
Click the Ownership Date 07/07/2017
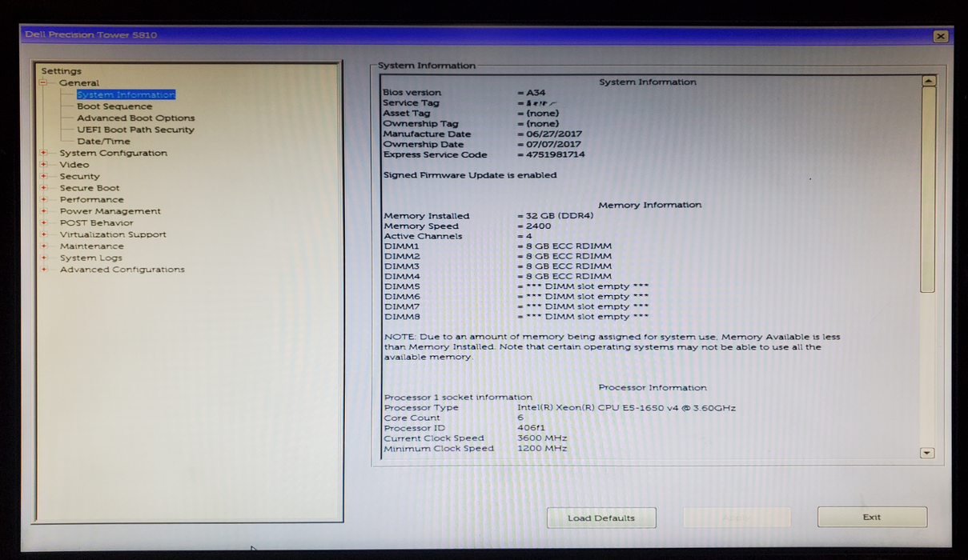click(x=554, y=145)
